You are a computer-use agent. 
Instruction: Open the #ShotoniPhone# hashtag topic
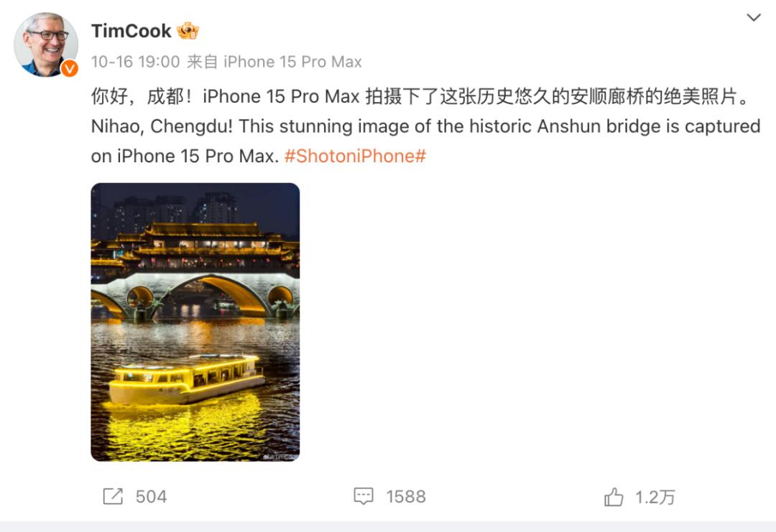(x=355, y=157)
